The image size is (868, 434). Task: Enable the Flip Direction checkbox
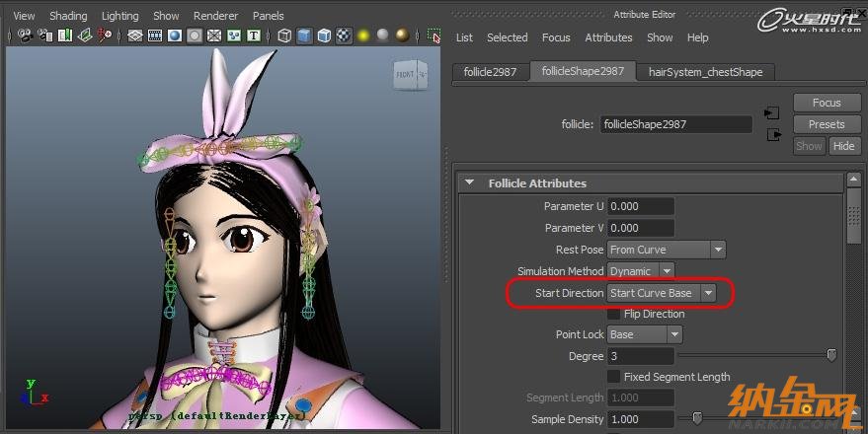pyautogui.click(x=613, y=314)
